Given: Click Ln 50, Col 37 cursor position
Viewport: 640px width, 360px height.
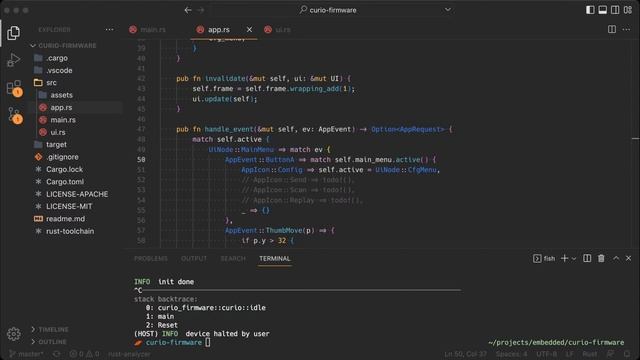Looking at the screenshot, I should (x=465, y=354).
